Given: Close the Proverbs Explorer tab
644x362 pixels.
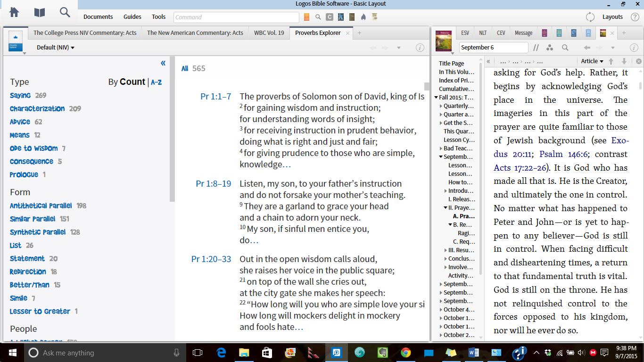Looking at the screenshot, I should point(347,33).
